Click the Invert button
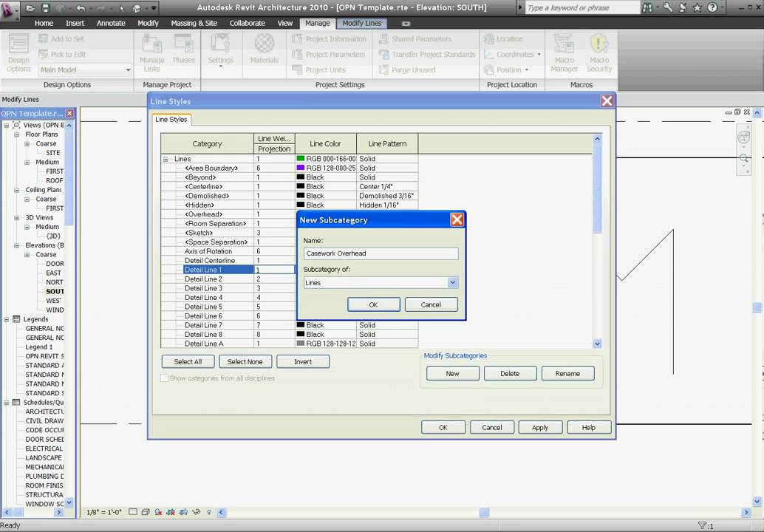764x532 pixels. (x=303, y=361)
